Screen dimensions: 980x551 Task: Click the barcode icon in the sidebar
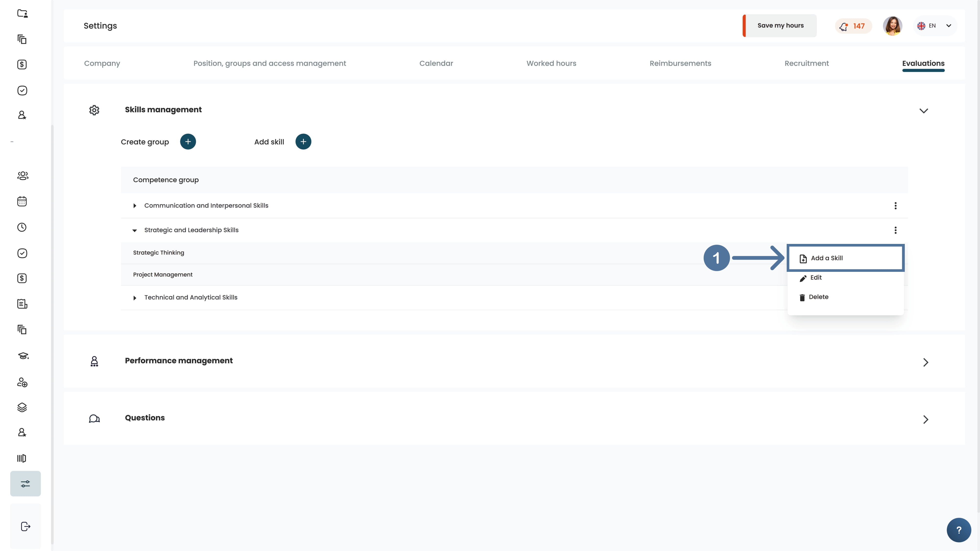pos(22,458)
